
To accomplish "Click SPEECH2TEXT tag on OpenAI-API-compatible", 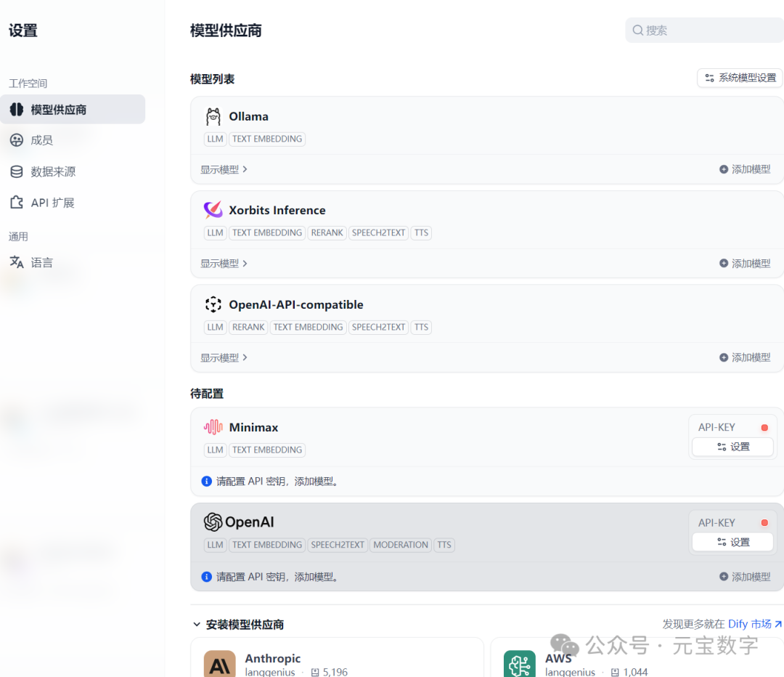I will [x=378, y=327].
